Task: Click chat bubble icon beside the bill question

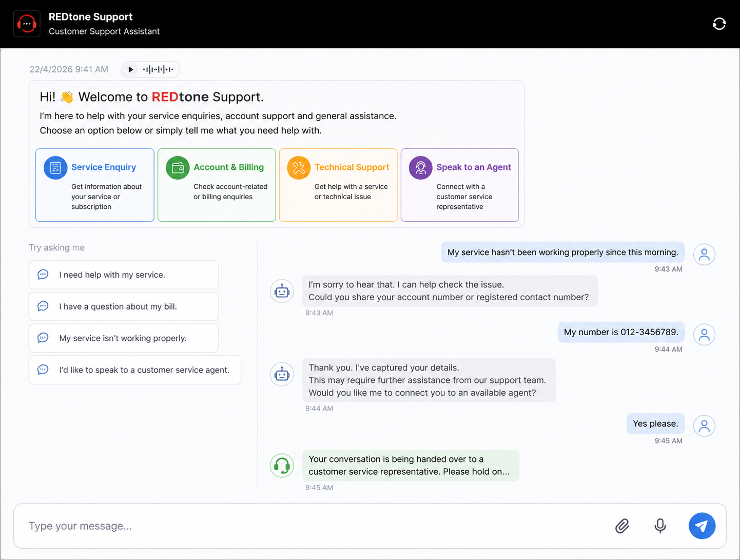Action: pos(43,306)
